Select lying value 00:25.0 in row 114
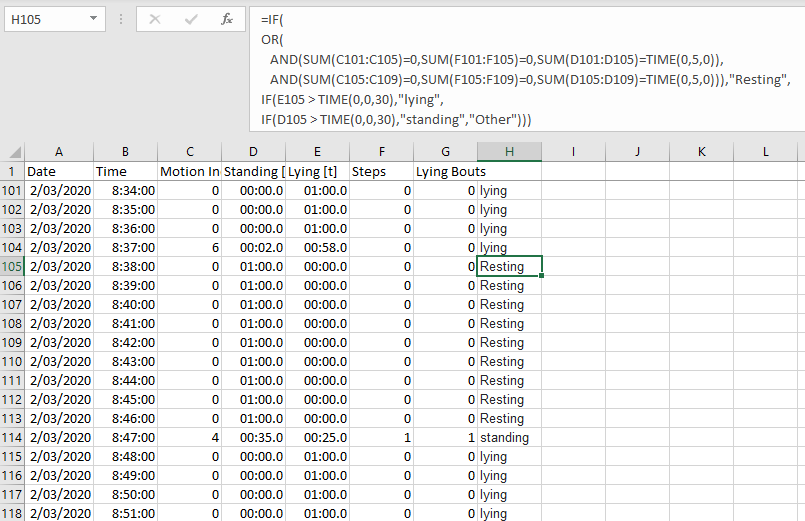This screenshot has height=521, width=805. point(317,437)
